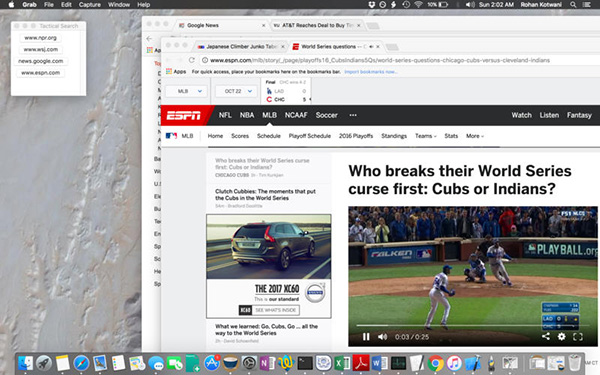600x375 pixels.
Task: Open the 2016 Playoffs link
Action: click(x=356, y=136)
